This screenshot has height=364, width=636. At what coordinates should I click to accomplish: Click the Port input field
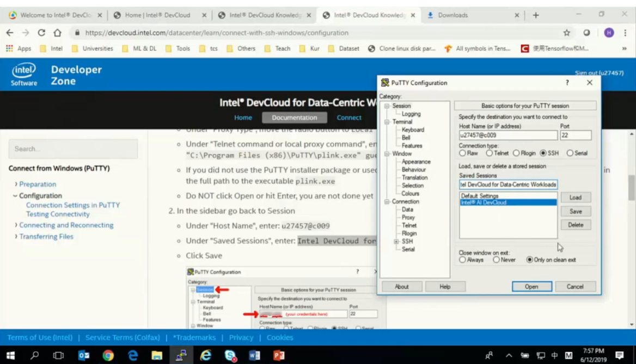[575, 135]
